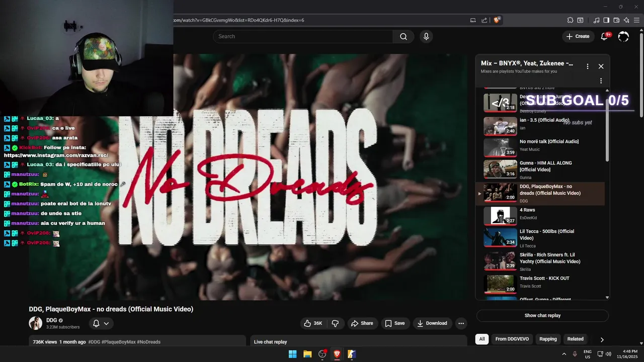
Task: Download the video
Action: click(432, 323)
